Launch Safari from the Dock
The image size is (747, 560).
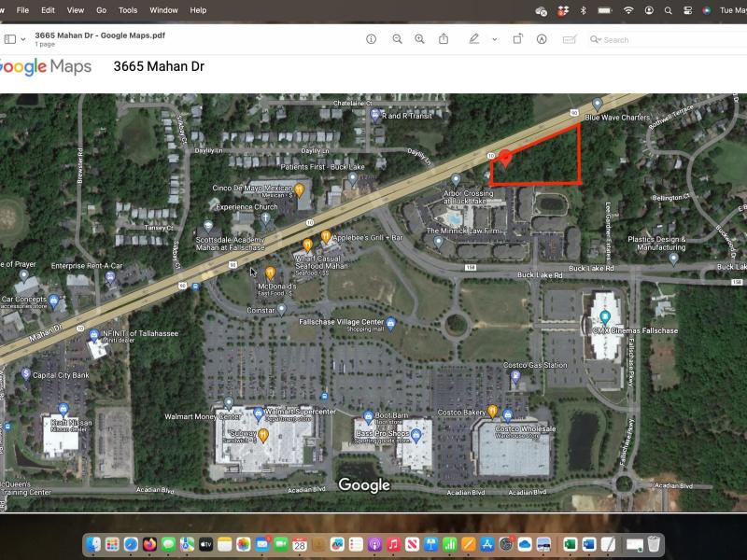(131, 544)
